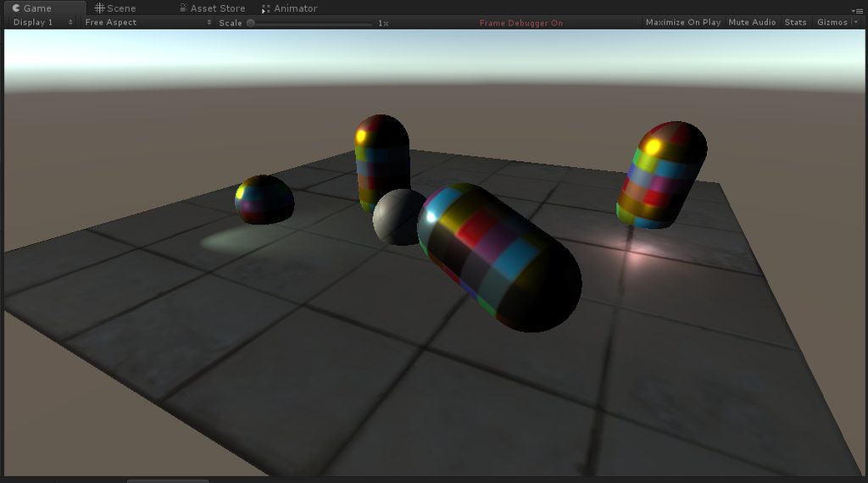
Task: Click the Frame Debugger On label
Action: (x=521, y=23)
